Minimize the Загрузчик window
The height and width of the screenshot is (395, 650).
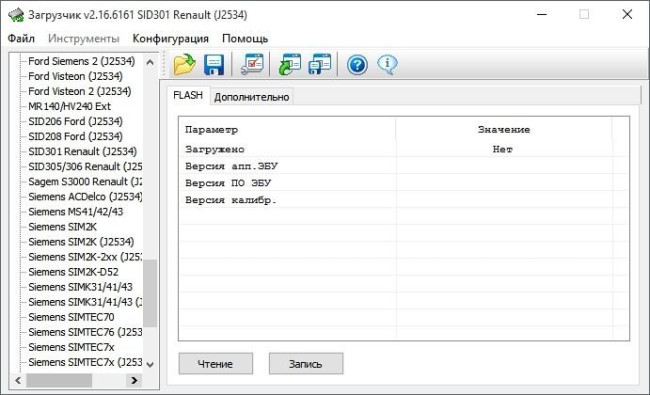(x=542, y=15)
